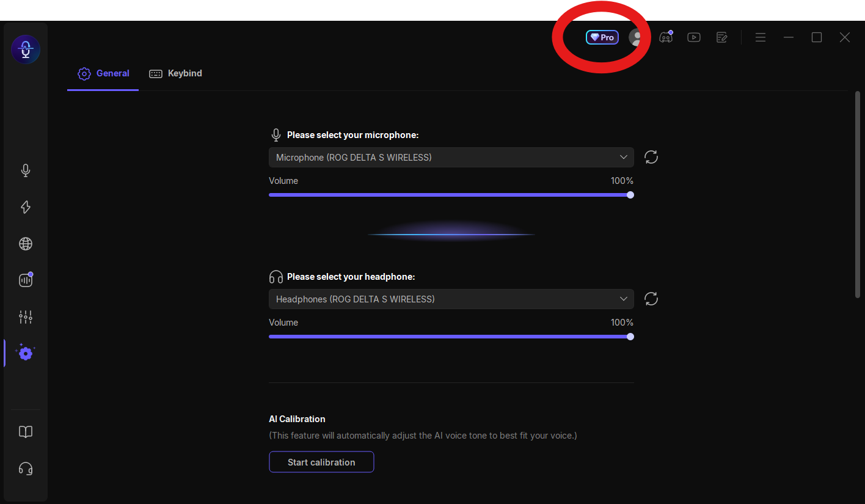Viewport: 865px width, 504px height.
Task: Click the Start calibration button
Action: tap(321, 462)
